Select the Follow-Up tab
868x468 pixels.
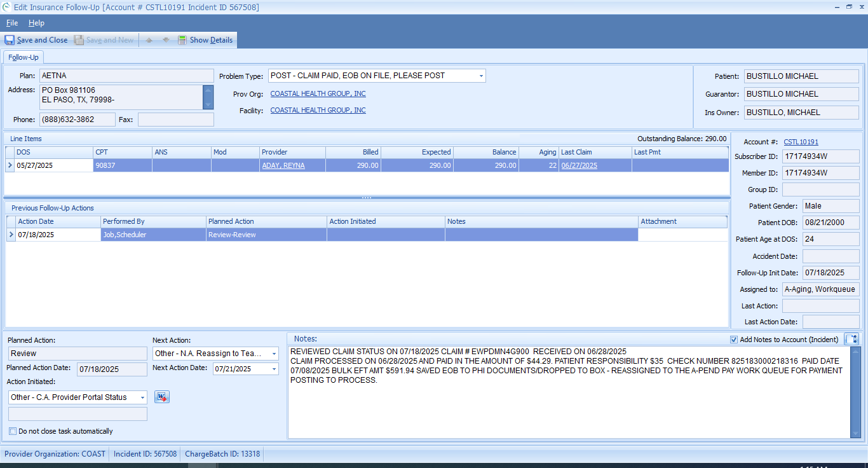click(x=24, y=57)
